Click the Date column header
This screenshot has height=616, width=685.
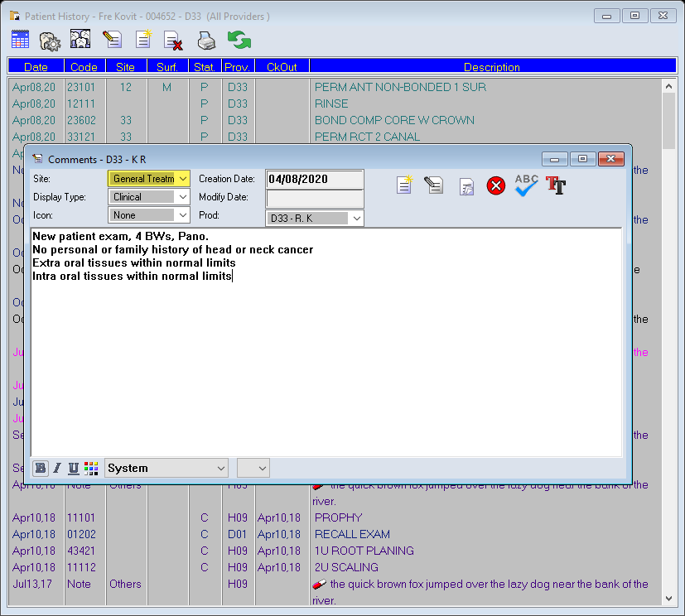pos(36,67)
